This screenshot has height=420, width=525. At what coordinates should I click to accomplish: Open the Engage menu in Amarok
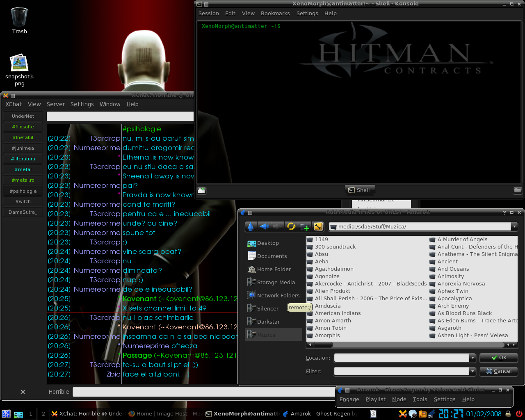[349, 399]
